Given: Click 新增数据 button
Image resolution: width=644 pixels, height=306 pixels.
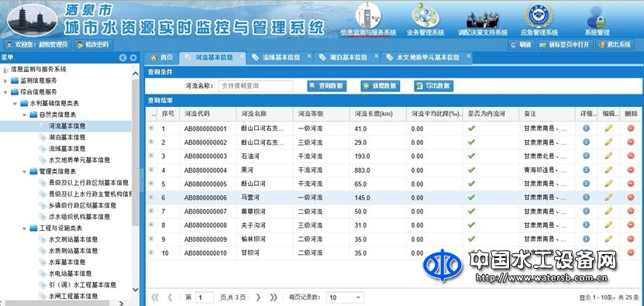Looking at the screenshot, I should [x=380, y=86].
